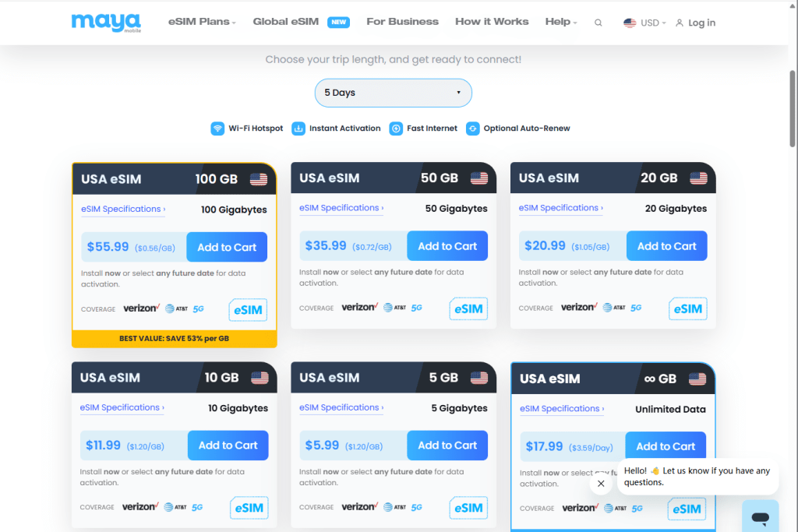798x532 pixels.
Task: Click the Wi-Fi Hotspot icon
Action: pyautogui.click(x=217, y=129)
